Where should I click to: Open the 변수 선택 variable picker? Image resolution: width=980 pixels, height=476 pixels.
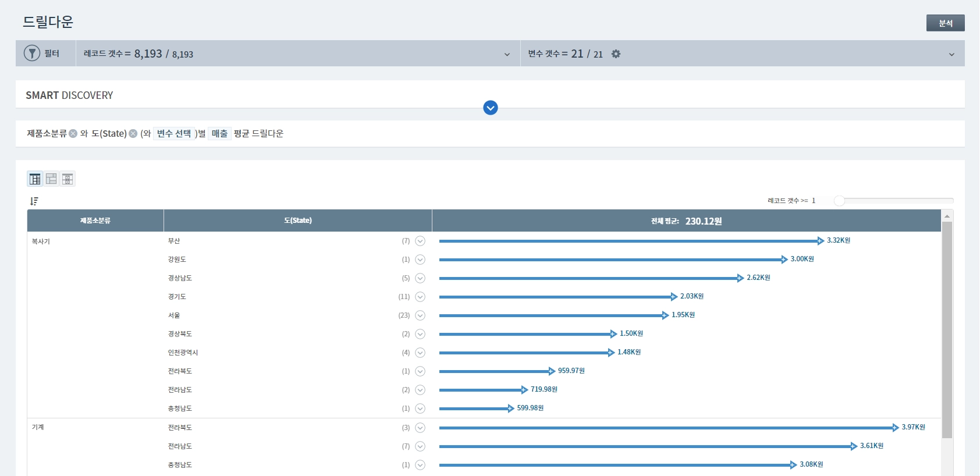click(x=173, y=134)
